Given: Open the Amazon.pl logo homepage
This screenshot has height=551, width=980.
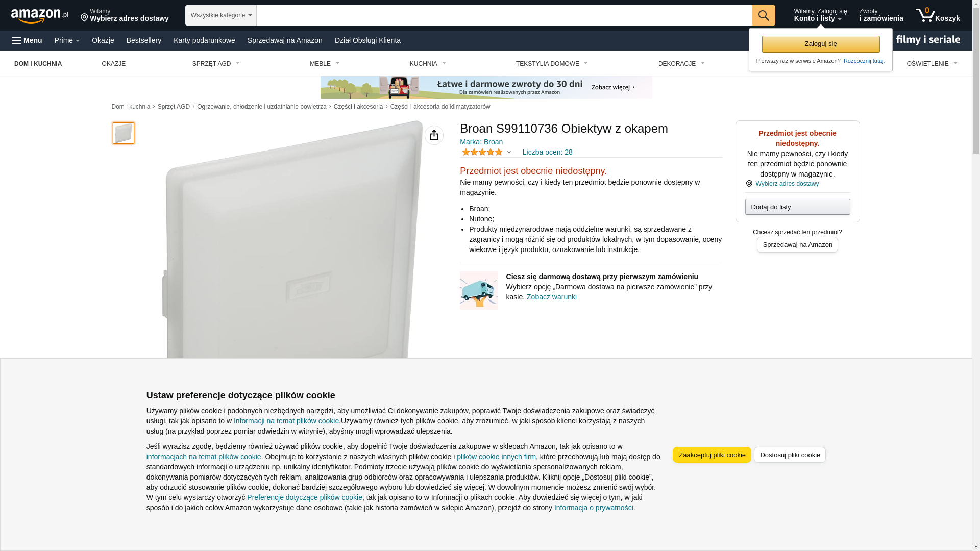Looking at the screenshot, I should click(x=40, y=16).
